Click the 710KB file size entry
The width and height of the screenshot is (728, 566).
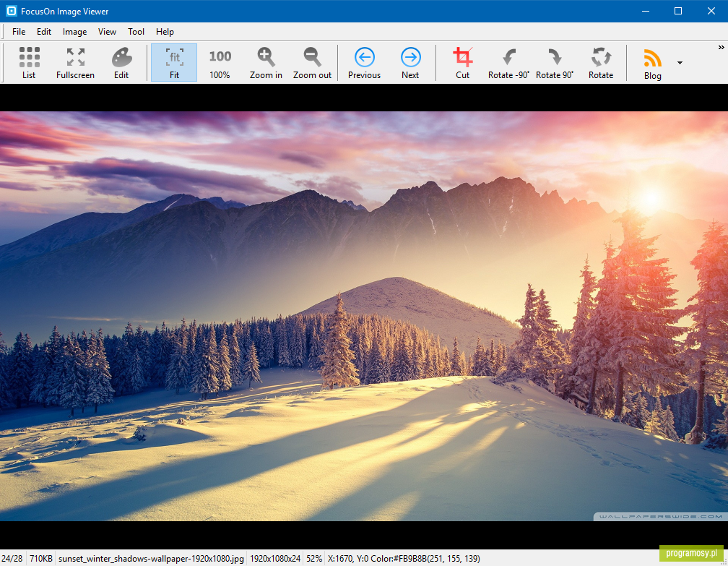click(x=41, y=559)
